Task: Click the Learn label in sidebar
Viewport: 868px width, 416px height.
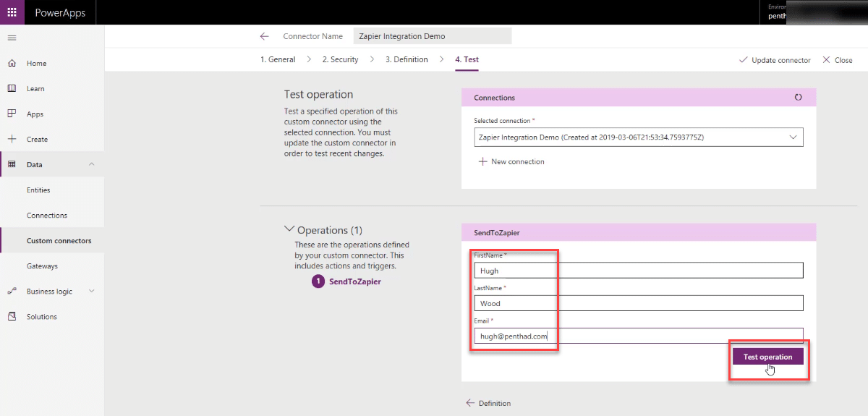Action: point(35,89)
